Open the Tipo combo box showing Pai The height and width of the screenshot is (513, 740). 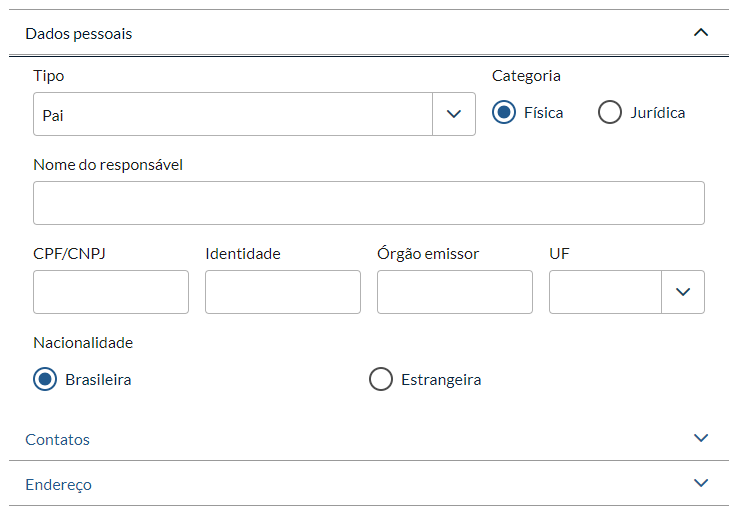pyautogui.click(x=232, y=115)
